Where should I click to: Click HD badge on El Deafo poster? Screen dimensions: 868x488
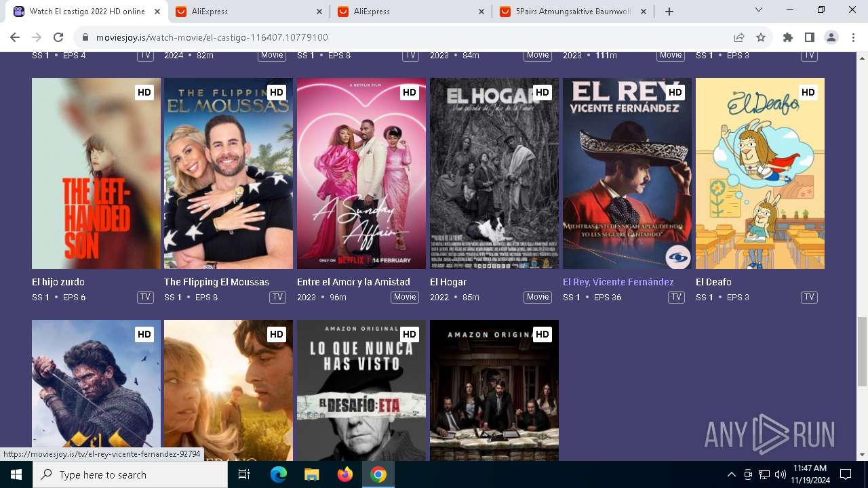click(808, 92)
